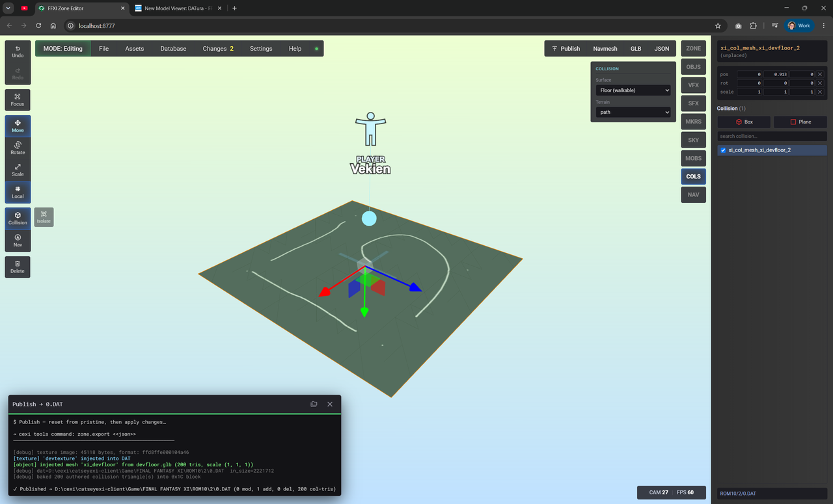This screenshot has width=833, height=504.
Task: Toggle the Collision overlay button
Action: coord(18,219)
